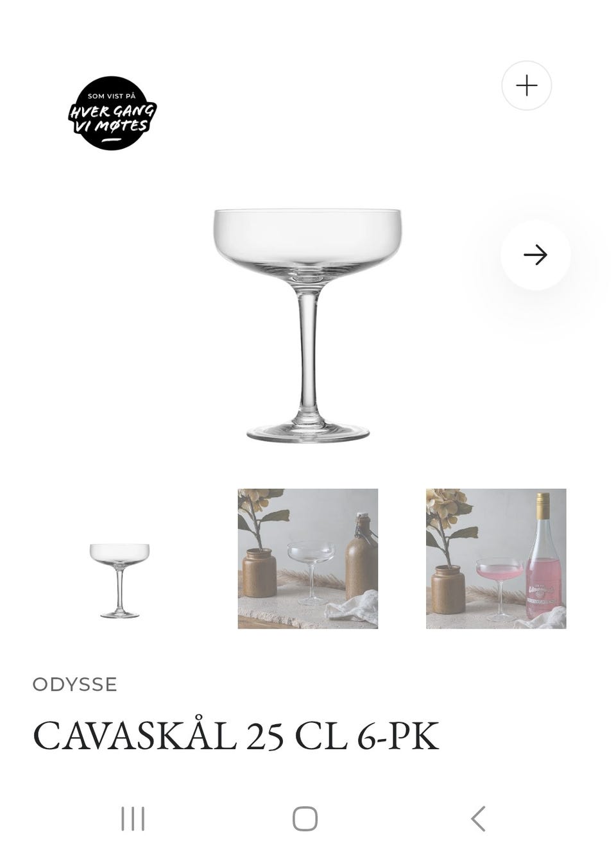The width and height of the screenshot is (616, 857).
Task: Go to next product image arrow
Action: [535, 255]
